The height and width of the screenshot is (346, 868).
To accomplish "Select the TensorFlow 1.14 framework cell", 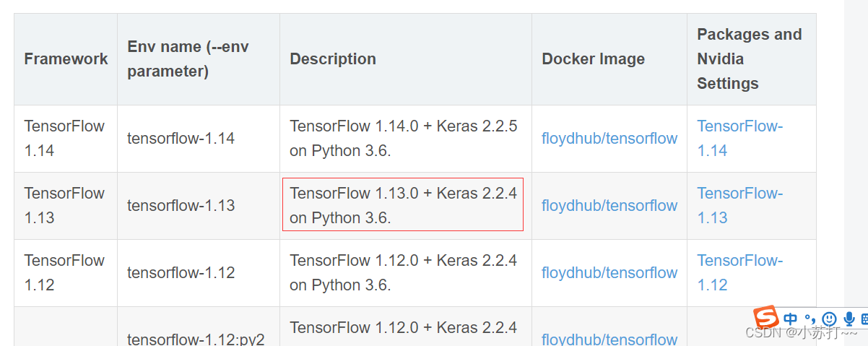I will [64, 138].
